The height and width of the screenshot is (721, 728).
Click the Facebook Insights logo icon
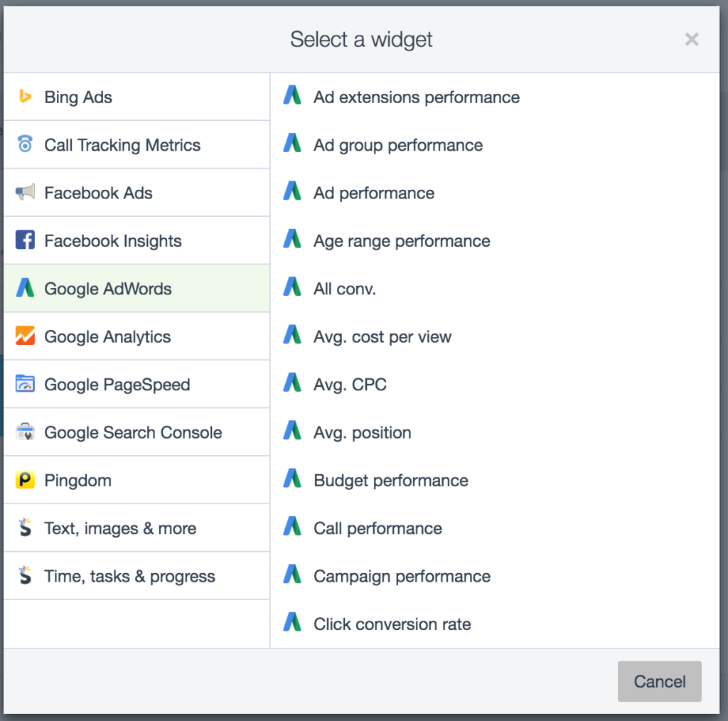(25, 240)
